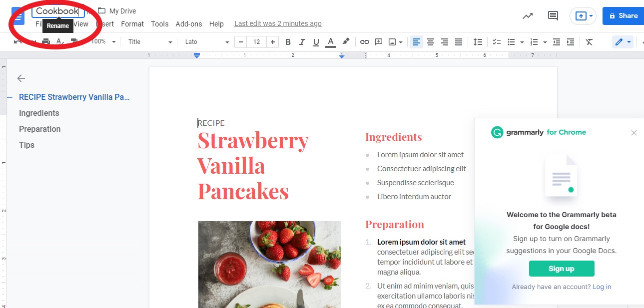The height and width of the screenshot is (308, 644).
Task: Open the paragraph styles dropdown
Action: click(x=149, y=42)
